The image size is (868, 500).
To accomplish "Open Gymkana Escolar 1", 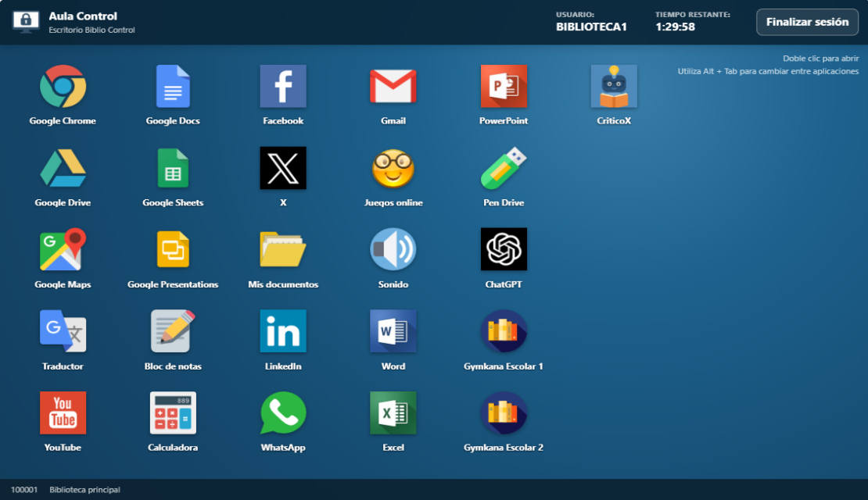I will click(504, 330).
